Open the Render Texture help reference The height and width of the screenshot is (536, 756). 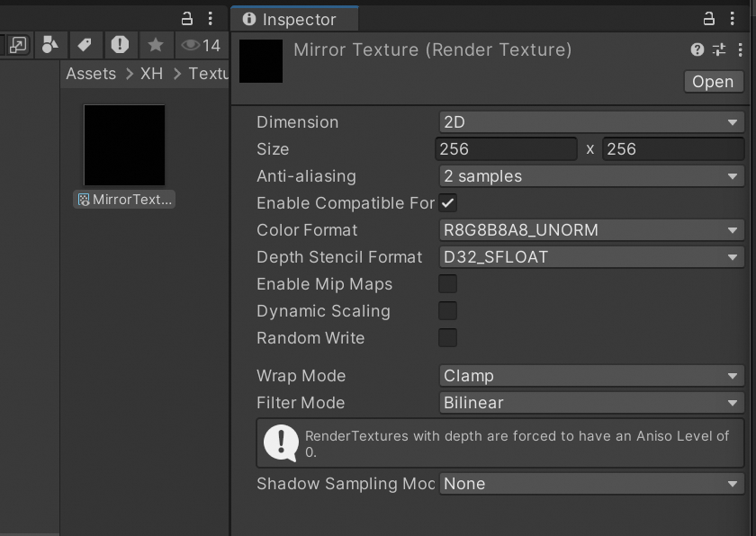[697, 49]
